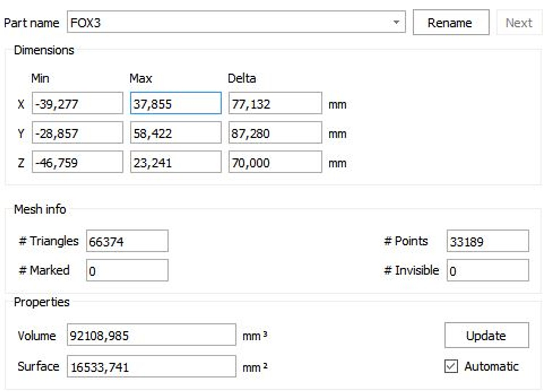This screenshot has width=555, height=392.
Task: Click the Y Delta field
Action: tap(275, 133)
